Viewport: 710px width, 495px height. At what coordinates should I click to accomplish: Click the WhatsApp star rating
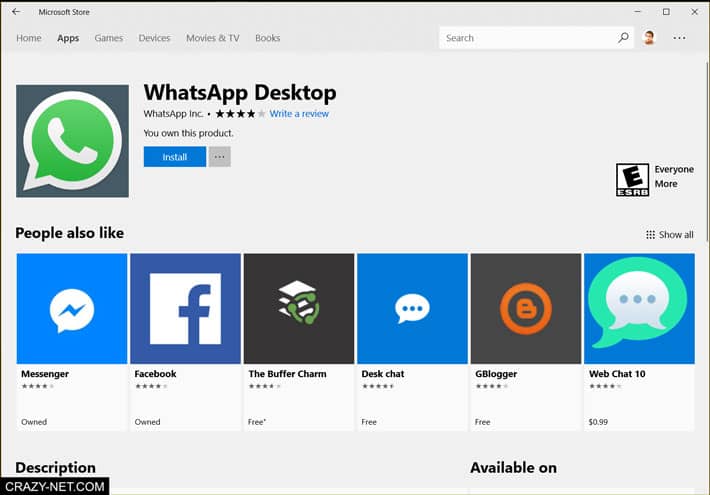(x=240, y=114)
